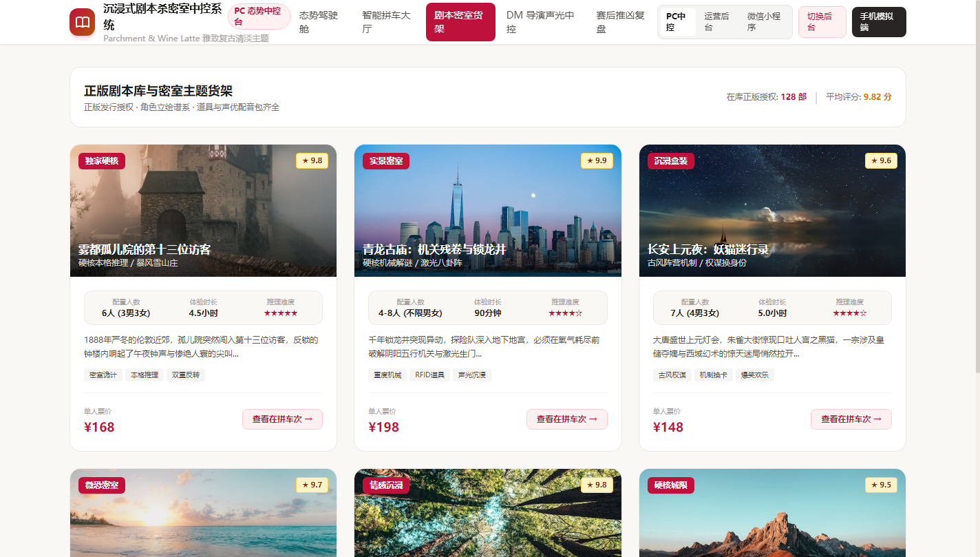Click the red book logo icon

click(83, 22)
